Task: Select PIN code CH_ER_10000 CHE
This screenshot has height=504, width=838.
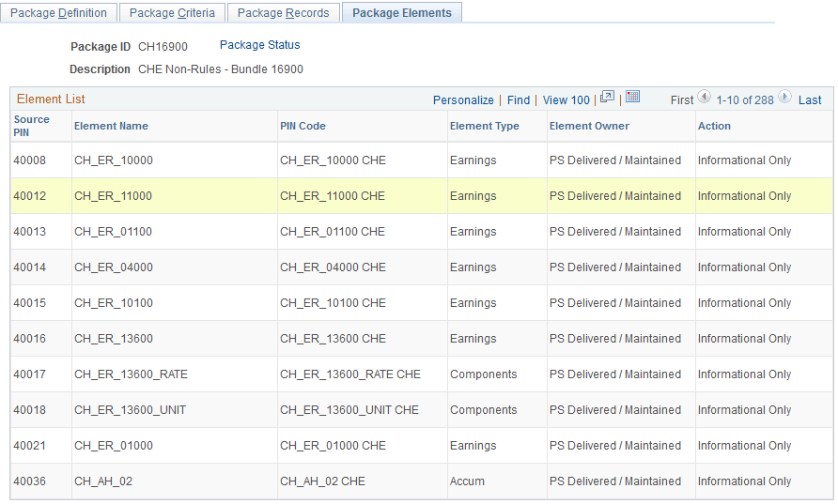Action: click(333, 160)
